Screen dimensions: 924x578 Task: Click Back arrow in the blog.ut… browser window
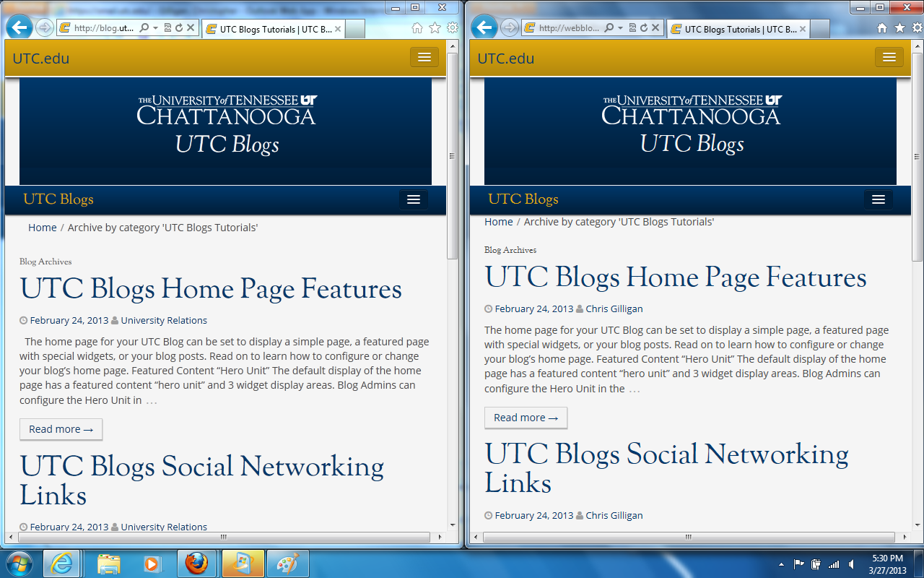click(x=19, y=28)
